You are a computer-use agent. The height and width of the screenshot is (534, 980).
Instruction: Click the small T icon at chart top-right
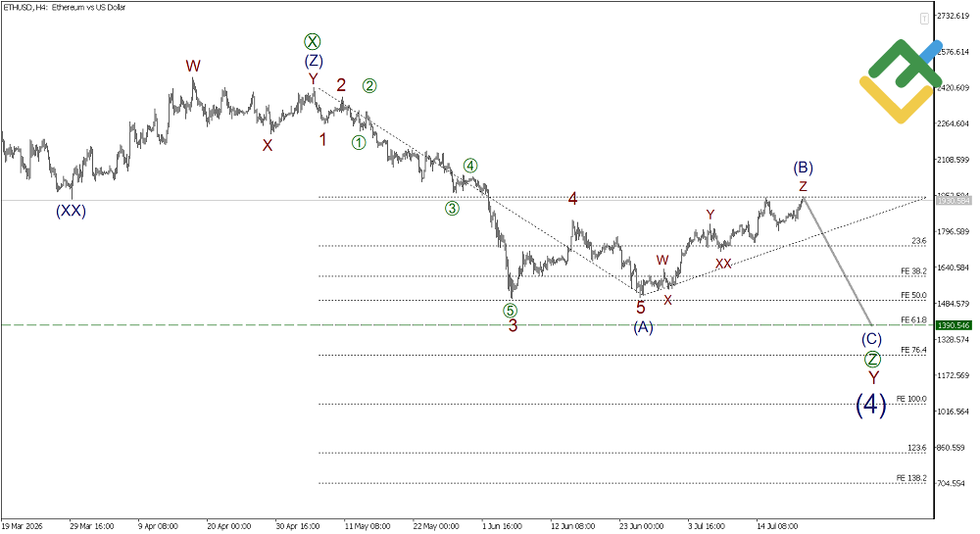[924, 20]
